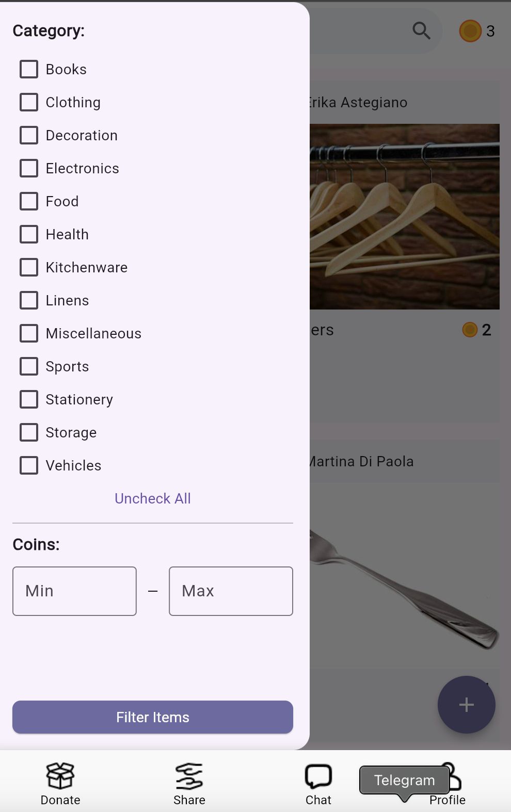
Task: Tap the Uncheck All link
Action: click(x=152, y=498)
